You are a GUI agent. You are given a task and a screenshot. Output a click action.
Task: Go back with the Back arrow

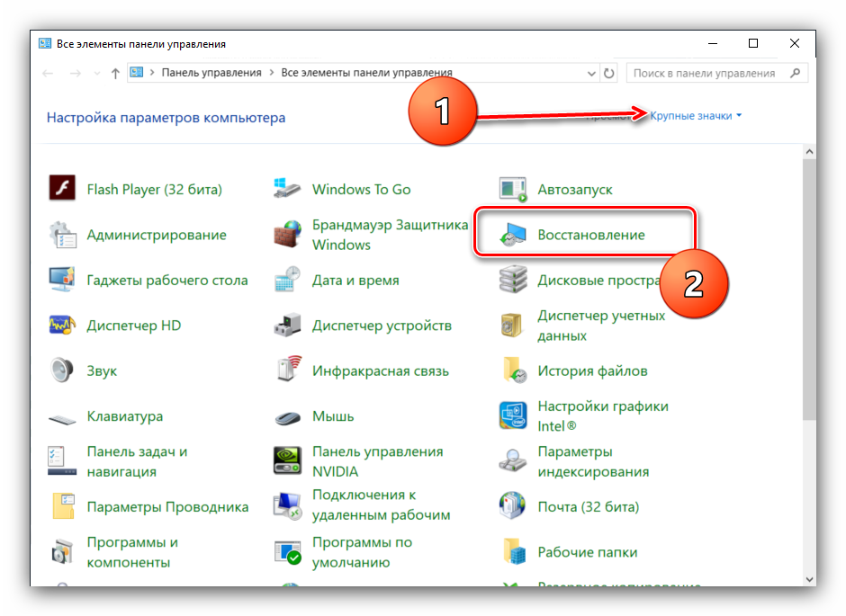48,74
